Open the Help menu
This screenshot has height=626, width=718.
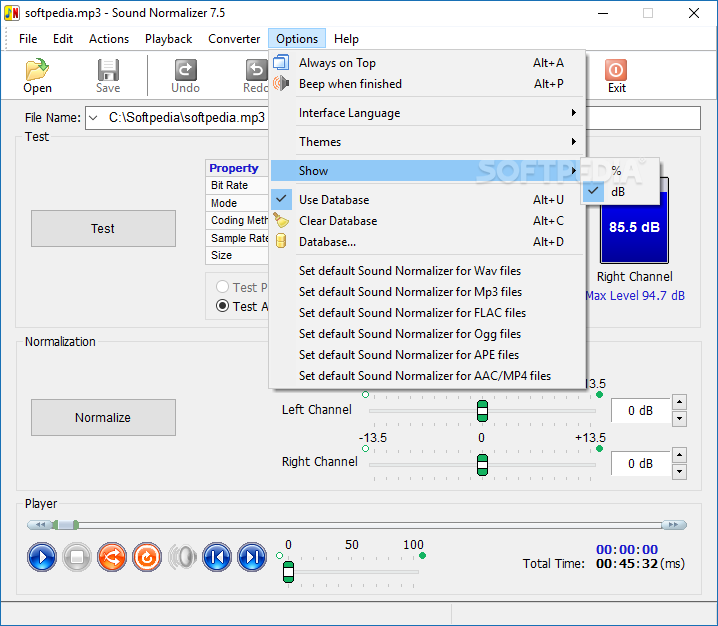click(346, 39)
